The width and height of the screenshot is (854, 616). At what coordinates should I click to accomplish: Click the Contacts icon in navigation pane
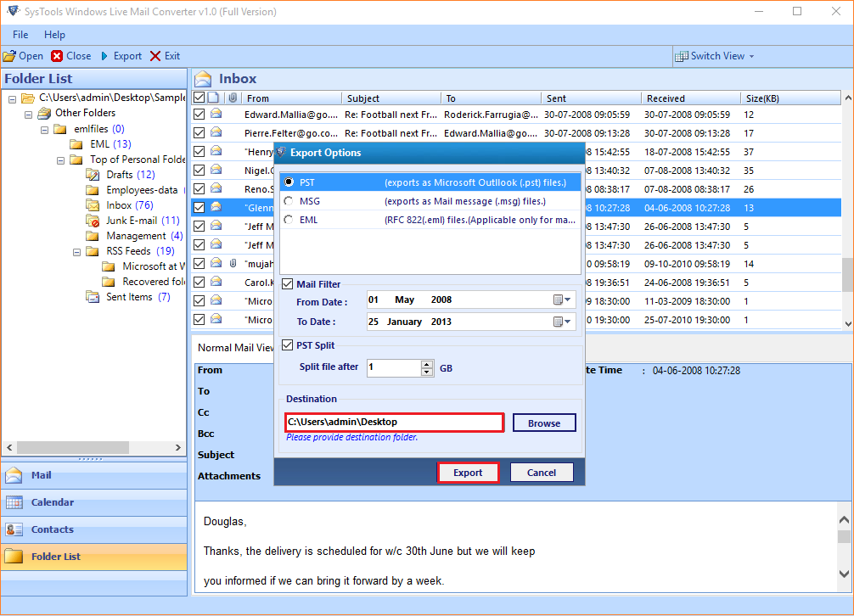(14, 529)
